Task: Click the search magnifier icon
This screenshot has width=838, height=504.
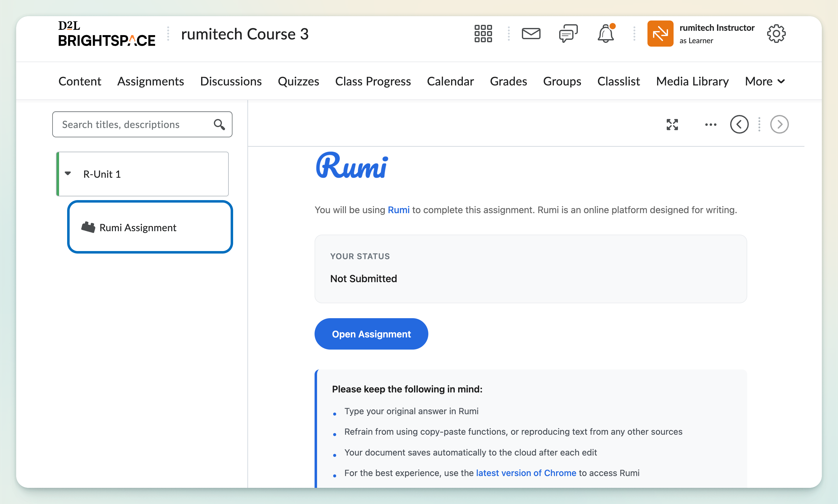Action: tap(219, 124)
